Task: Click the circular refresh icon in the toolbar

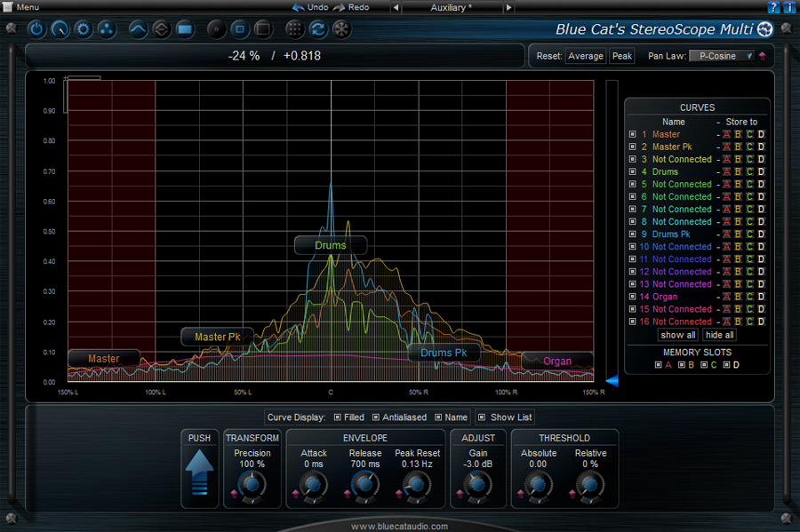Action: pos(318,29)
